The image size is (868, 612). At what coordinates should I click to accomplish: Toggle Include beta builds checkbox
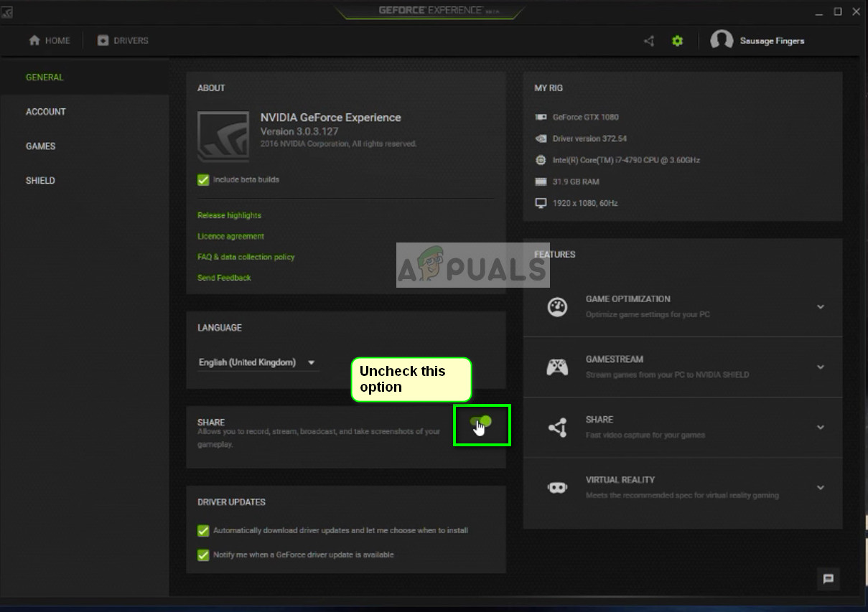[x=203, y=179]
